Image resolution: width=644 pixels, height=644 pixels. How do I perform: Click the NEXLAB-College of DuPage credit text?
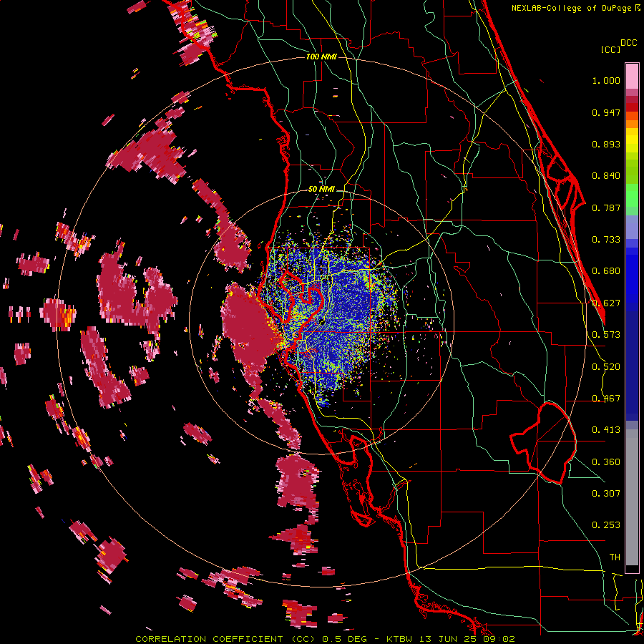point(572,8)
